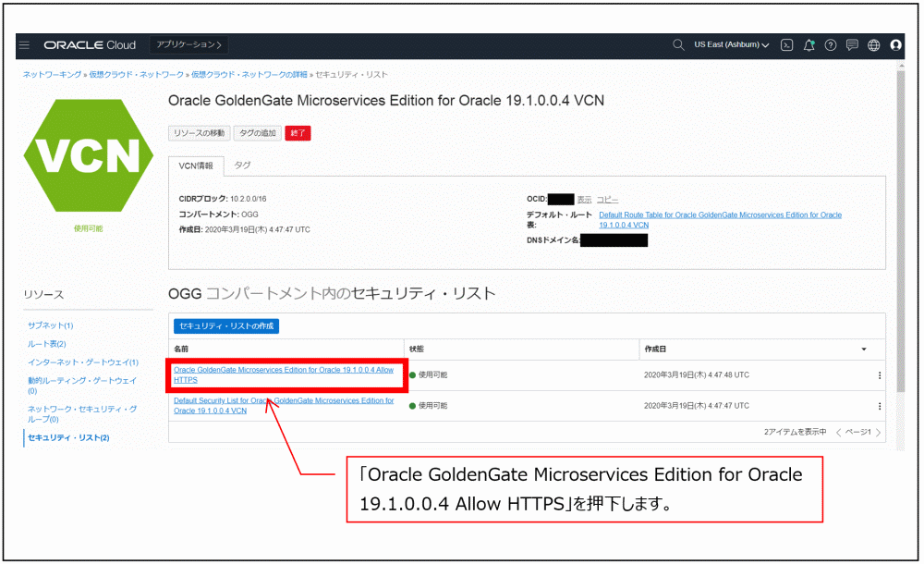Image resolution: width=924 pixels, height=564 pixels.
Task: Go to 仮想クラウド・ネットワーク breadcrumb
Action: tap(136, 74)
